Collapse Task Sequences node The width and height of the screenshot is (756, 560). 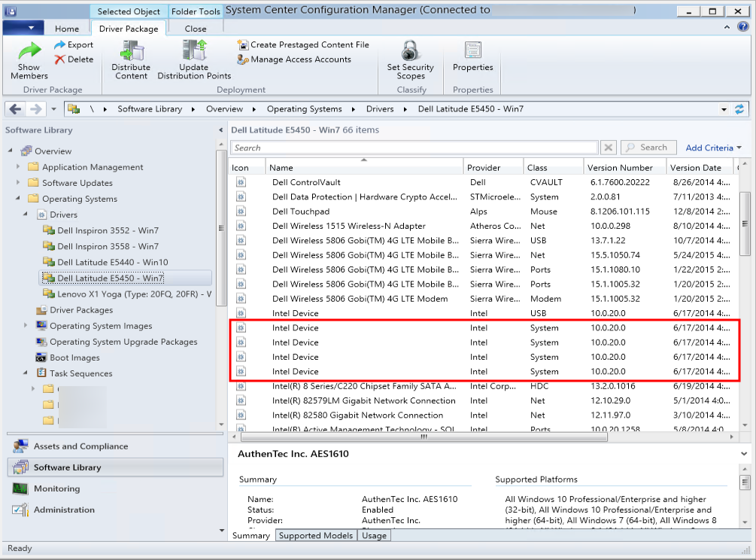[x=26, y=373]
